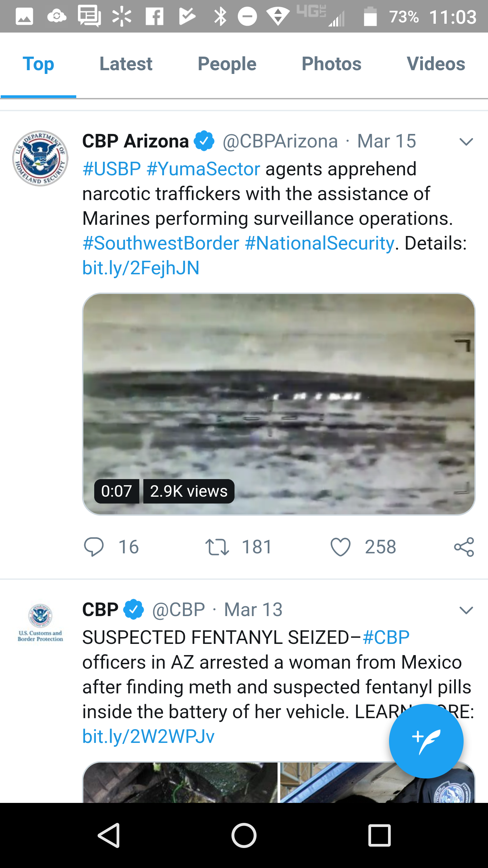This screenshot has height=868, width=488.
Task: Expand options for CBP Arizona tweet
Action: (466, 142)
